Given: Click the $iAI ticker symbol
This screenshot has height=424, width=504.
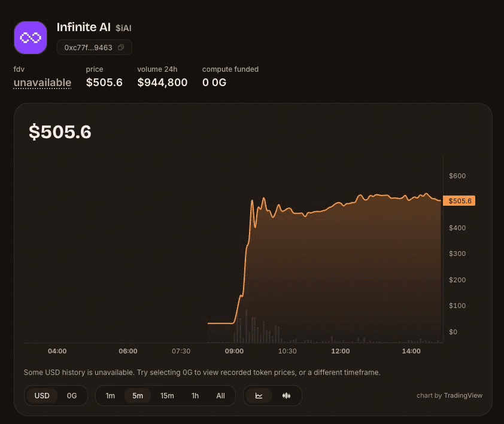Looking at the screenshot, I should (x=123, y=28).
